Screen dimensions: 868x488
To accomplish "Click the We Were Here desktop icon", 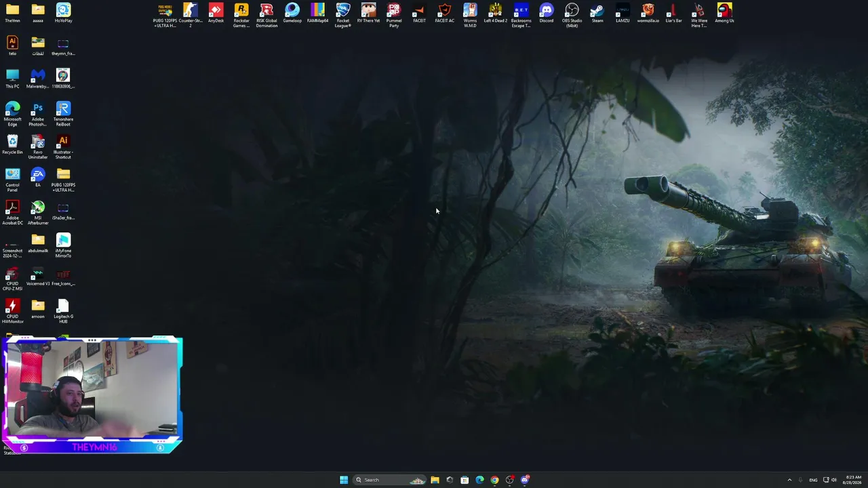I will pos(699,14).
